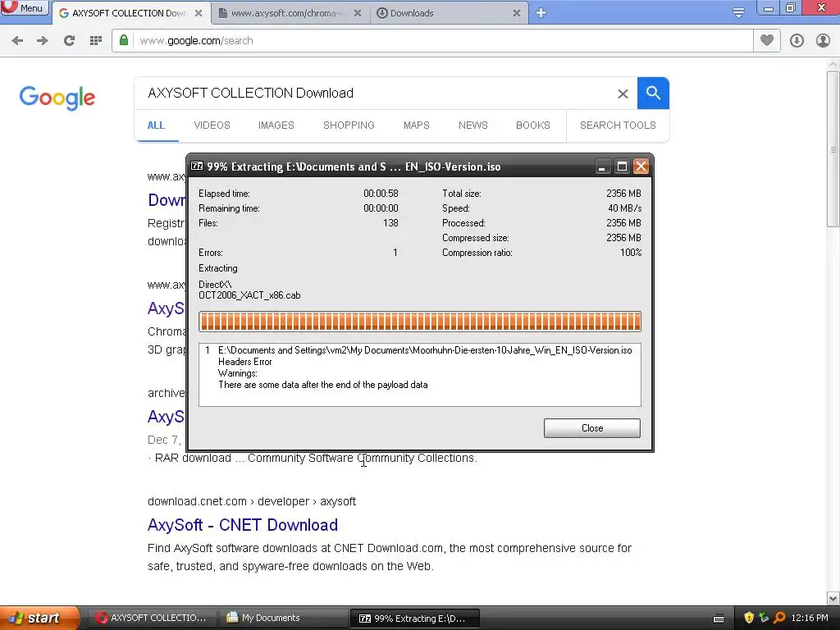
Task: Select the VIDEOS search tab
Action: (212, 126)
